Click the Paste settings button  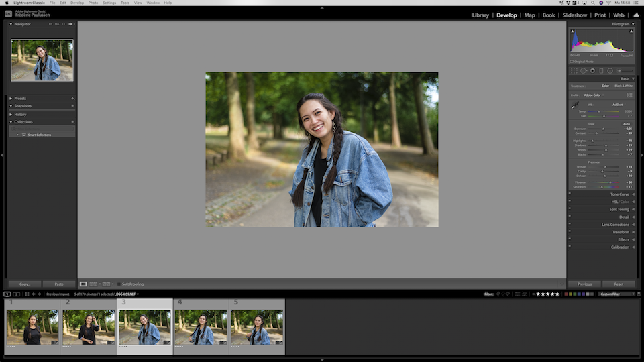point(59,284)
